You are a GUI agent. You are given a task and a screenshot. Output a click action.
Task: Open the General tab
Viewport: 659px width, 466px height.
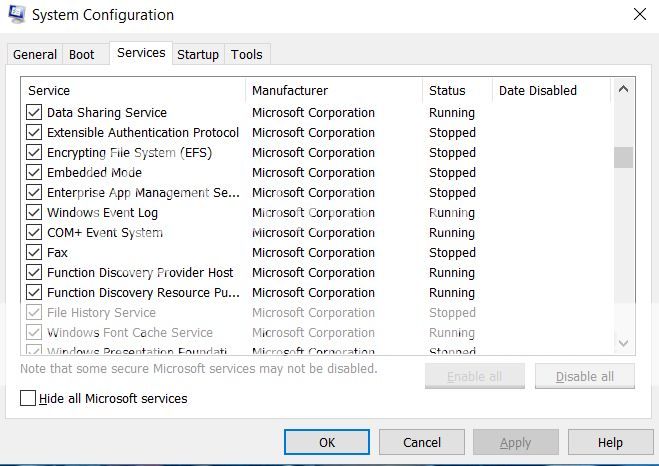(x=35, y=55)
